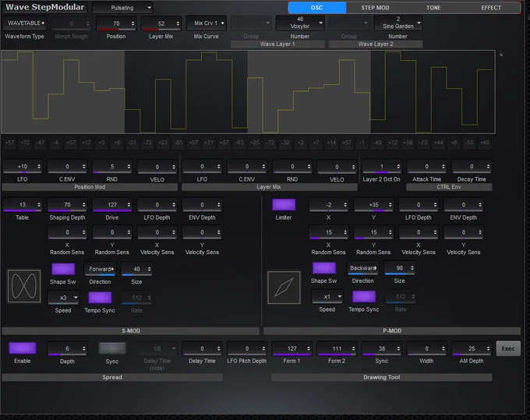
Task: Open S-MOD Forward direction dropdown
Action: coord(100,269)
